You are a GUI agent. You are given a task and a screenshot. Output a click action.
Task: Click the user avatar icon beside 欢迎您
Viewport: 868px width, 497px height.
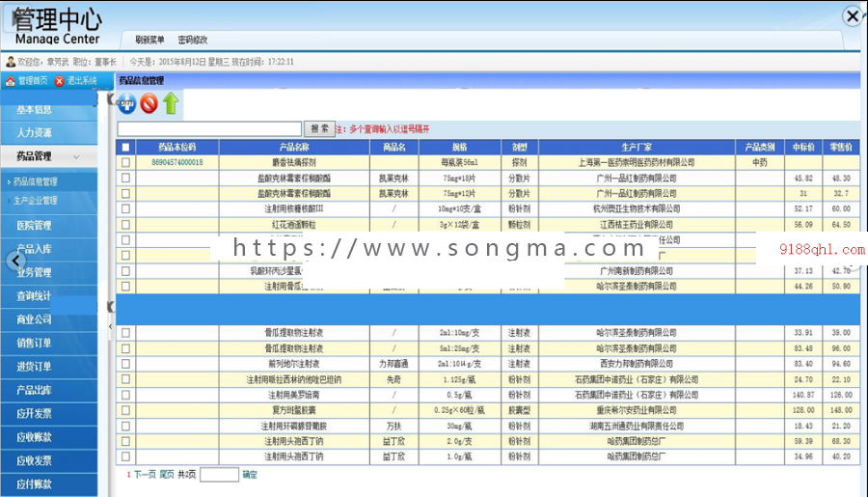11,62
